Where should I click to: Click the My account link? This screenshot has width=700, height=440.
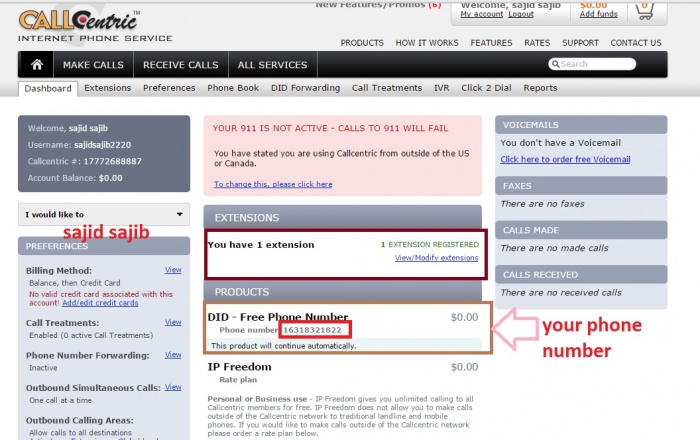coord(481,14)
